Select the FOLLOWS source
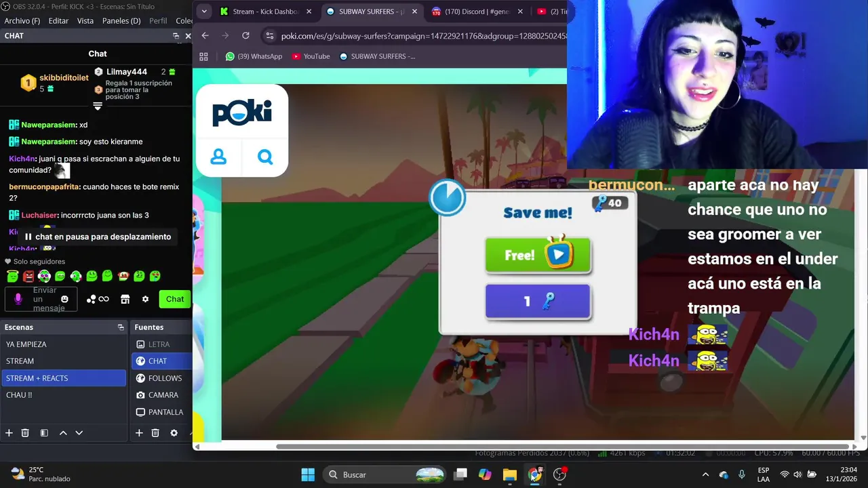 [x=162, y=378]
